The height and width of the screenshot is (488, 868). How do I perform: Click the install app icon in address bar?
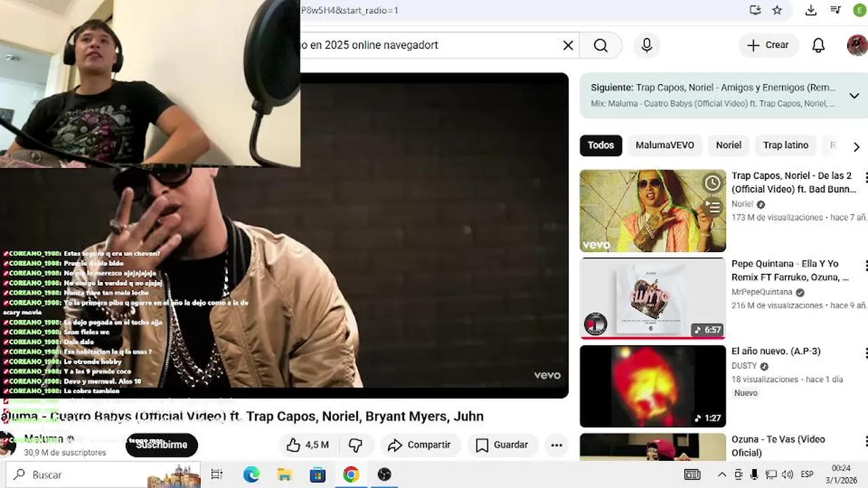coord(755,10)
